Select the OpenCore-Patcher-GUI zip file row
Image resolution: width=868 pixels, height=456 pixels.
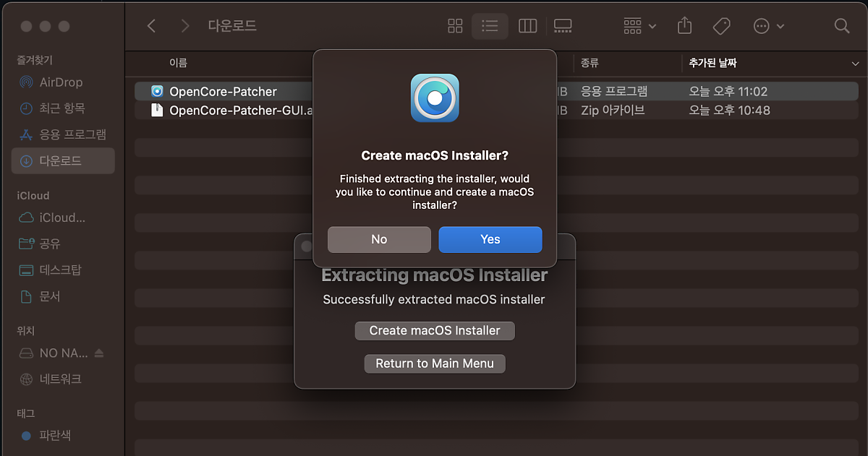(x=496, y=111)
